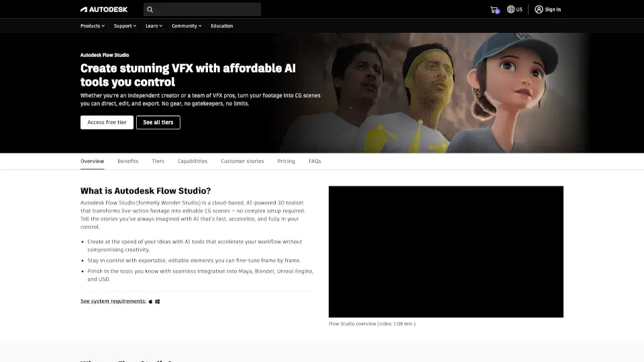Screen dimensions: 644x362
Task: Jump to the Pricing tab
Action: pyautogui.click(x=286, y=161)
